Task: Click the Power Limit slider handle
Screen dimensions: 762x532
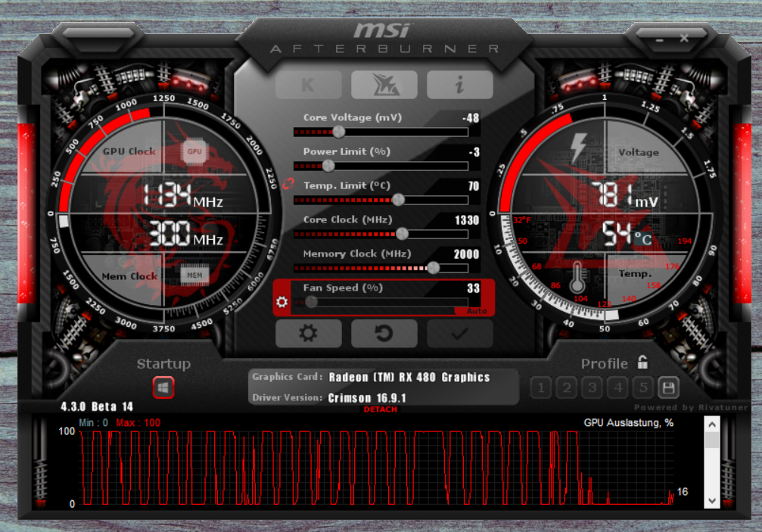Action: pyautogui.click(x=328, y=166)
